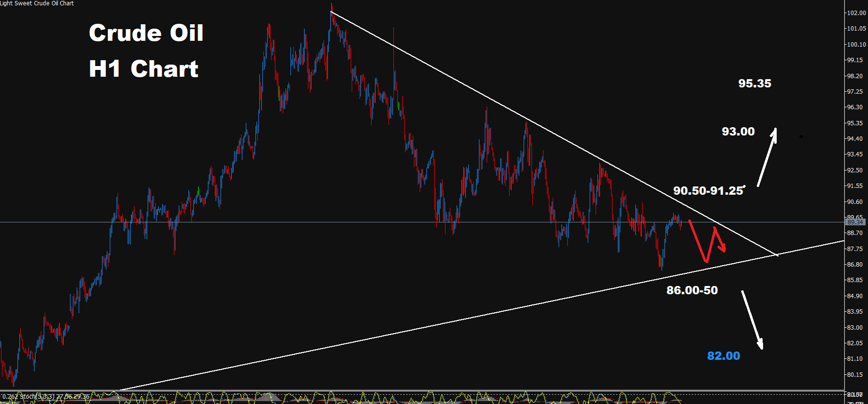Click the 93.00 target annotation
Image resolution: width=868 pixels, height=404 pixels.
click(738, 132)
